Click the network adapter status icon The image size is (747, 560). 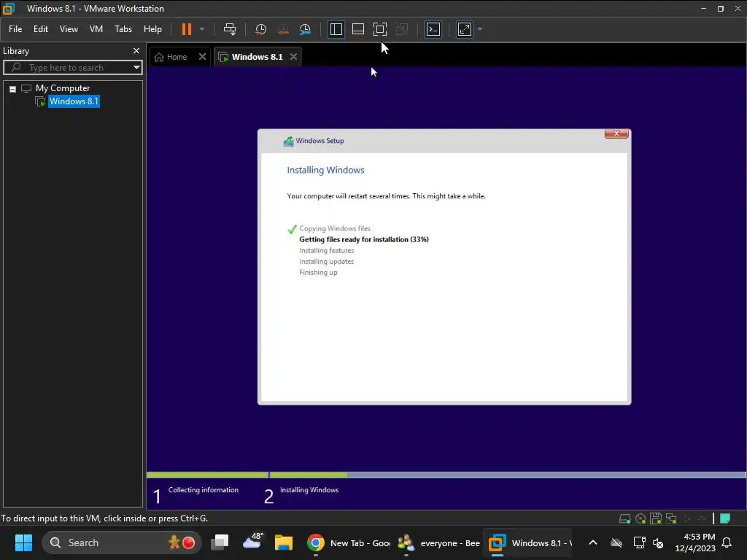tap(671, 518)
